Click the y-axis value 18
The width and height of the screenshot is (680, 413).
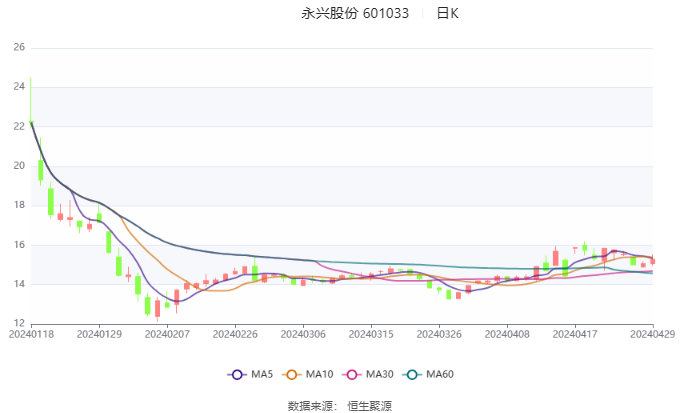tap(19, 205)
